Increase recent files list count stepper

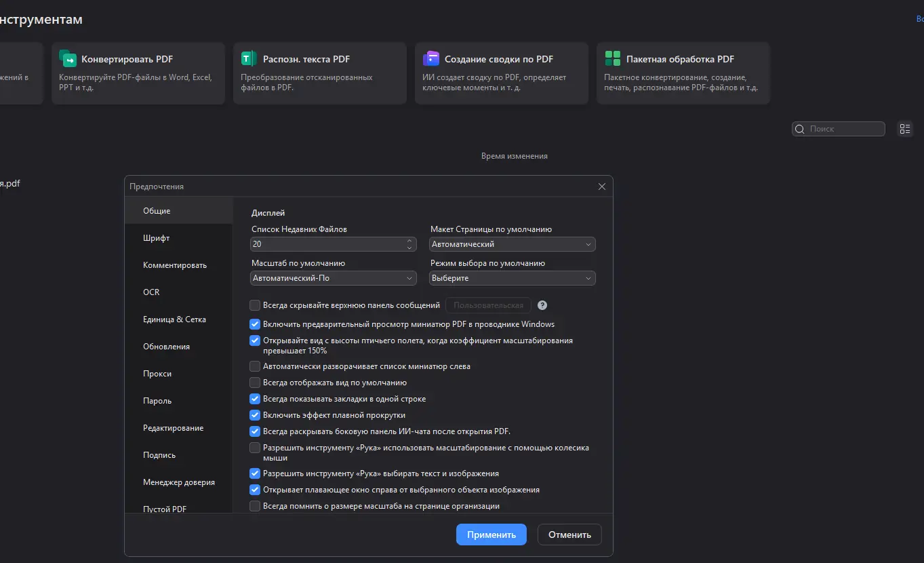409,241
